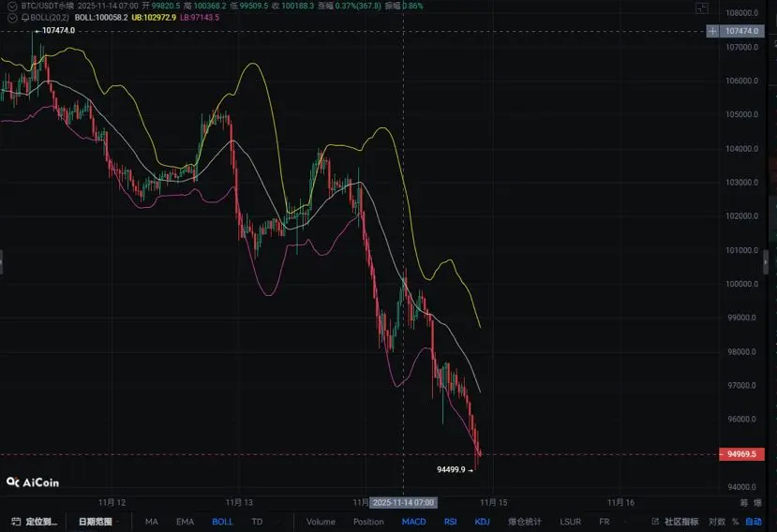Click the pink LB:97143.5 lower band value

point(200,18)
